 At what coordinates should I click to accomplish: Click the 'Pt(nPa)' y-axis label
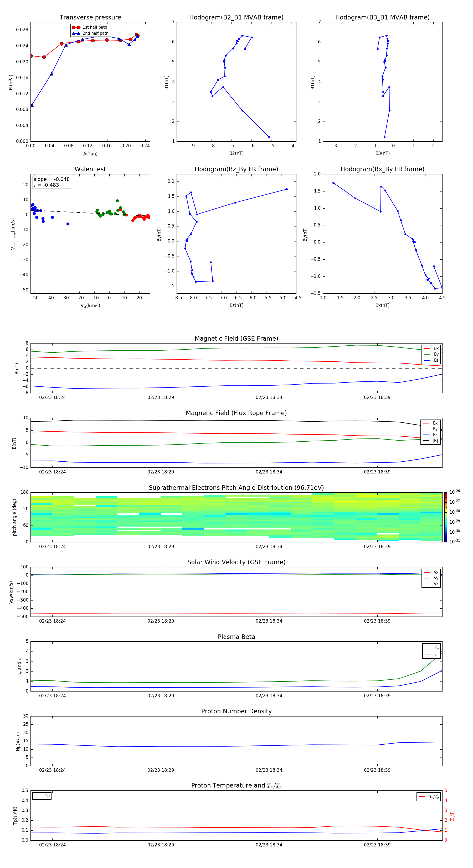11,82
